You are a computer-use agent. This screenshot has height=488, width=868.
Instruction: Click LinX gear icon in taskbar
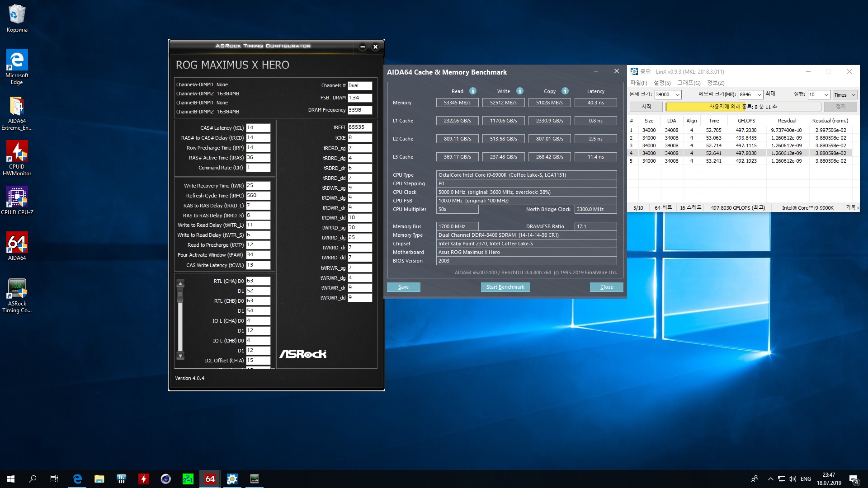tap(232, 479)
